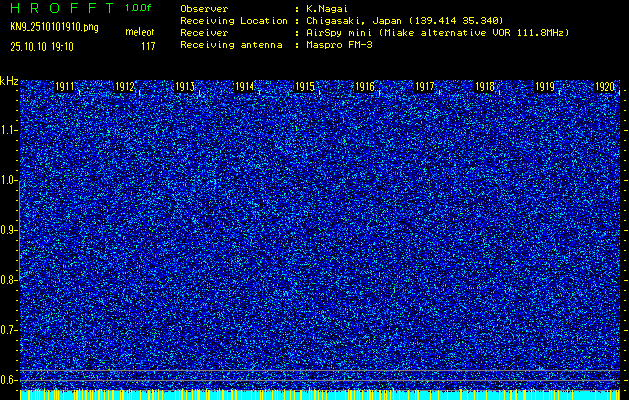Click the meteor count value 117
Screen dimensions: 629x400
pos(148,46)
